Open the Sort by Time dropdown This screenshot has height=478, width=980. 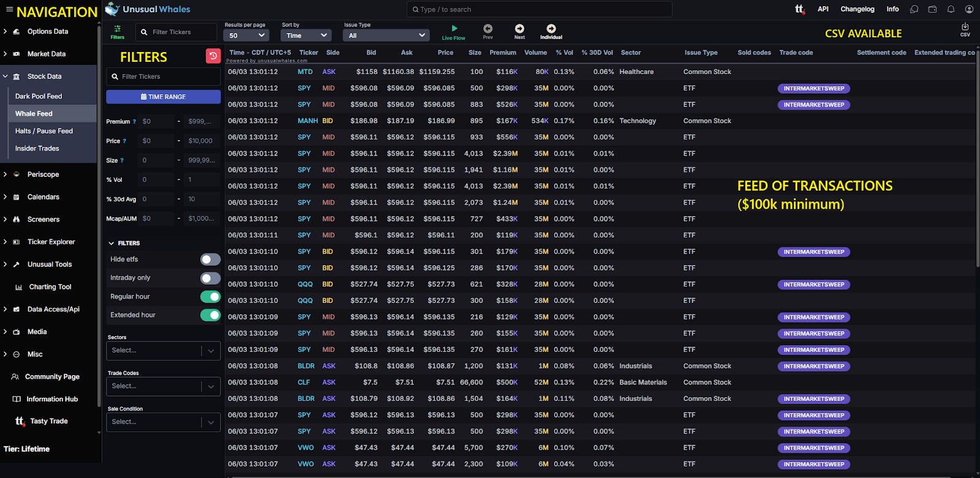coord(306,35)
